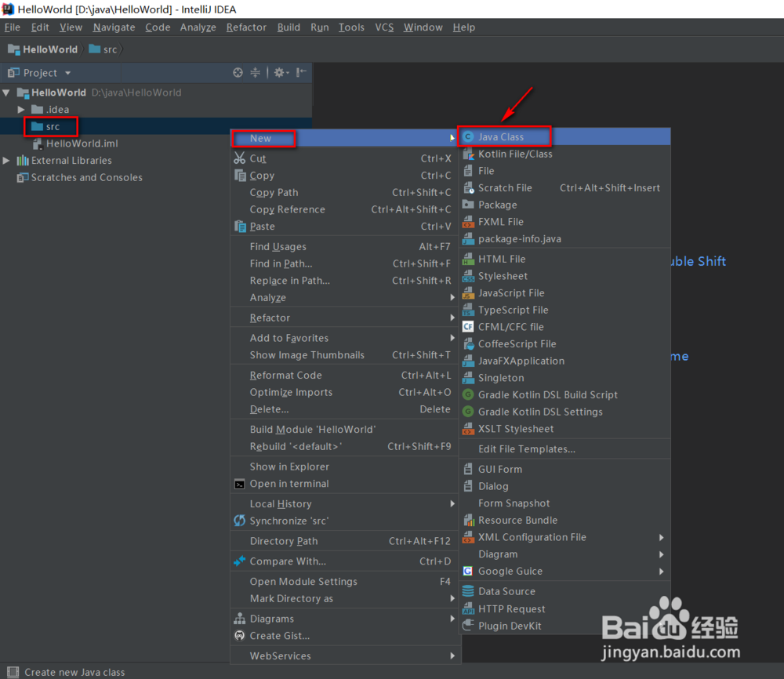Click the Plugin DevKit icon
The image size is (784, 679).
click(x=468, y=626)
